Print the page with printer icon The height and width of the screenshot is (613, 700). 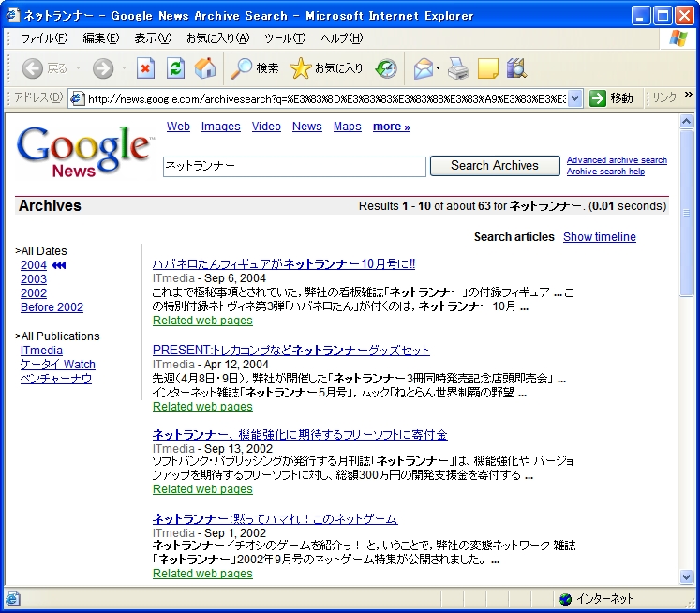[458, 68]
